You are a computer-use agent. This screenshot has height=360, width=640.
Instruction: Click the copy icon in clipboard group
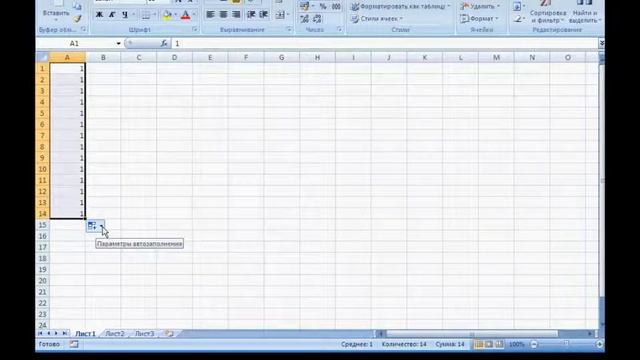coord(77,6)
